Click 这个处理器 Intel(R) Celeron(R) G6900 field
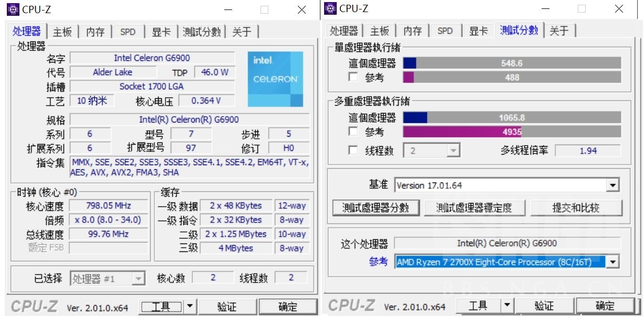The image size is (644, 316). (507, 243)
